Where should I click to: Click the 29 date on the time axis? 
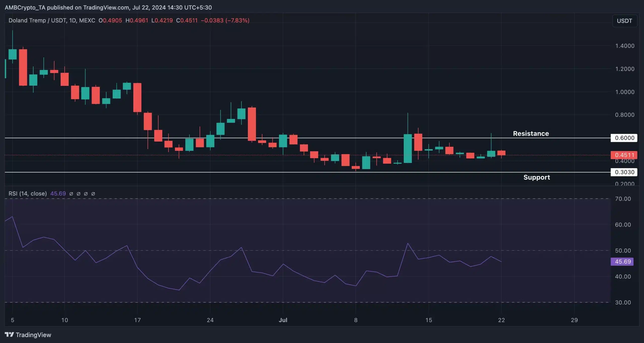tap(574, 320)
